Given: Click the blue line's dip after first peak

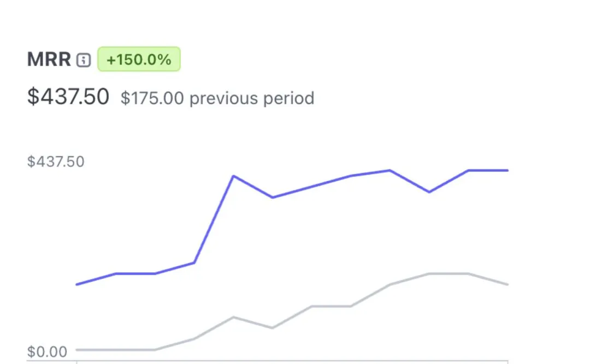Looking at the screenshot, I should pyautogui.click(x=273, y=197).
